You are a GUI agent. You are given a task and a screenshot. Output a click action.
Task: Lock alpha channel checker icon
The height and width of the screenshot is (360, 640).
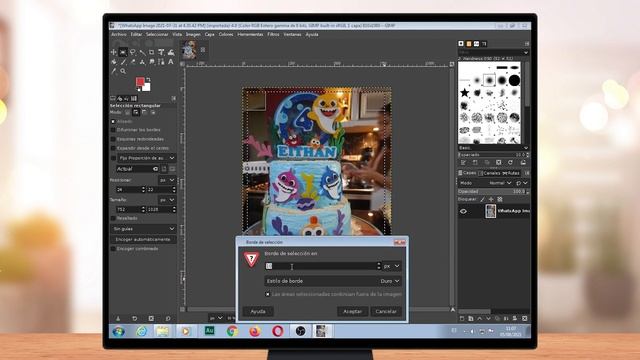500,199
